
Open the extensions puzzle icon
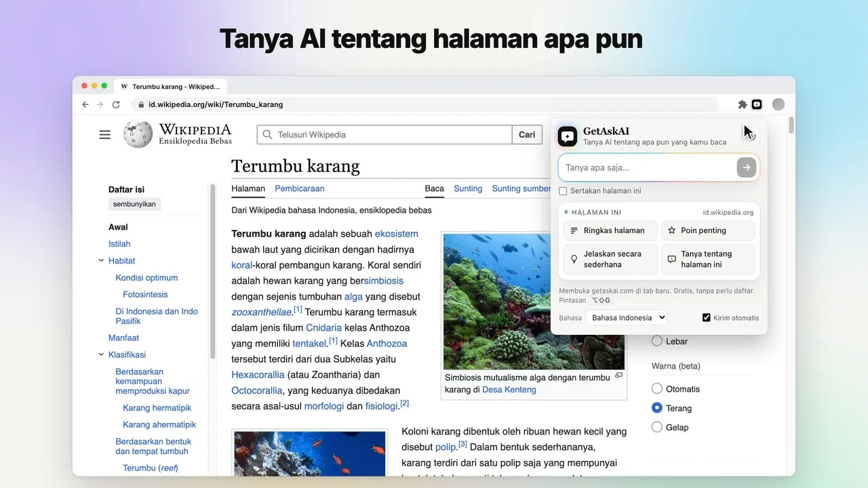click(743, 104)
